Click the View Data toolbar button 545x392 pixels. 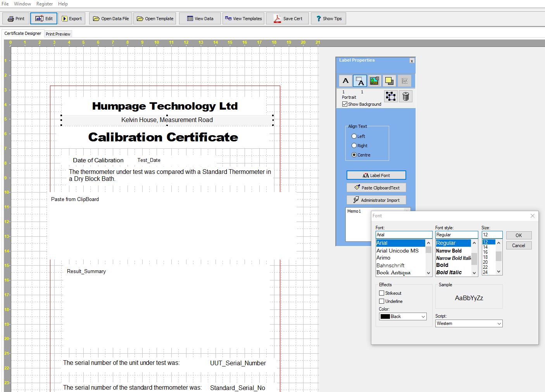[x=200, y=19]
